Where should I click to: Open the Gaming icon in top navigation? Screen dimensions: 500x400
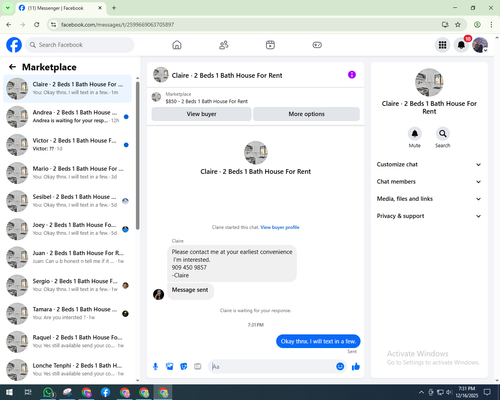(x=317, y=45)
